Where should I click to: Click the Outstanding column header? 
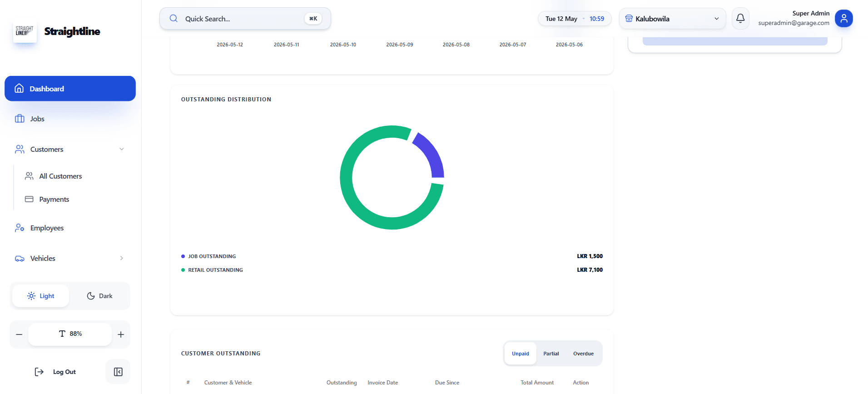pos(342,383)
